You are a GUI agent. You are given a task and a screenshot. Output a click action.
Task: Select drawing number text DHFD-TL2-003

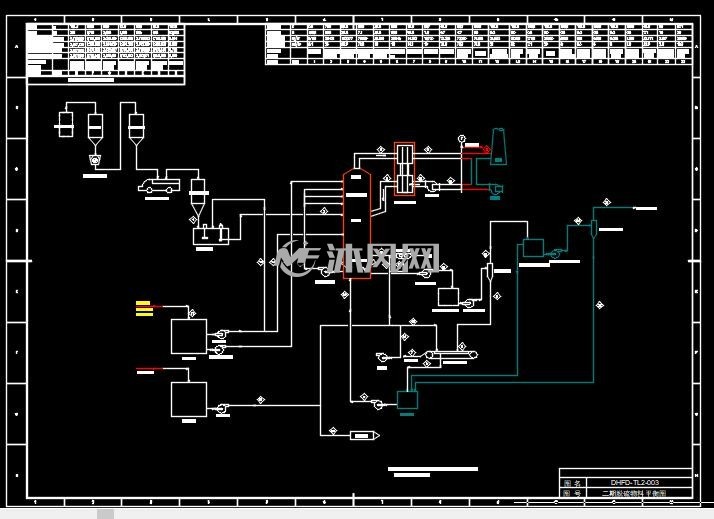point(635,483)
